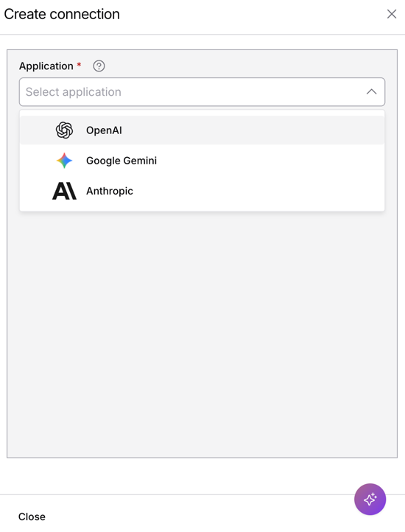Image resolution: width=405 pixels, height=532 pixels.
Task: Click the Google Gemini colorful star icon
Action: (64, 161)
